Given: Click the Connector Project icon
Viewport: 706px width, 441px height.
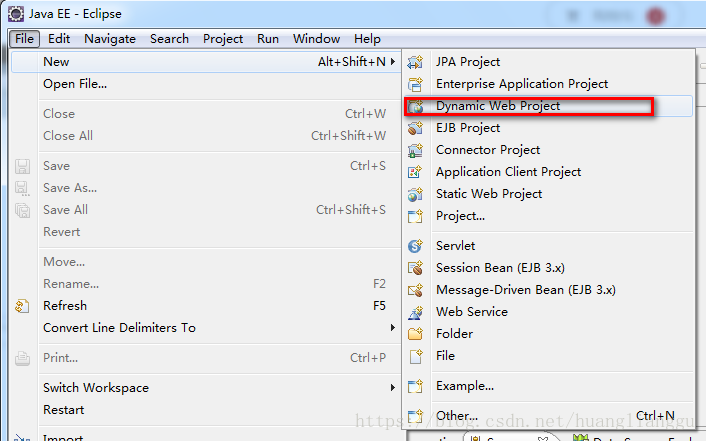Looking at the screenshot, I should click(415, 150).
